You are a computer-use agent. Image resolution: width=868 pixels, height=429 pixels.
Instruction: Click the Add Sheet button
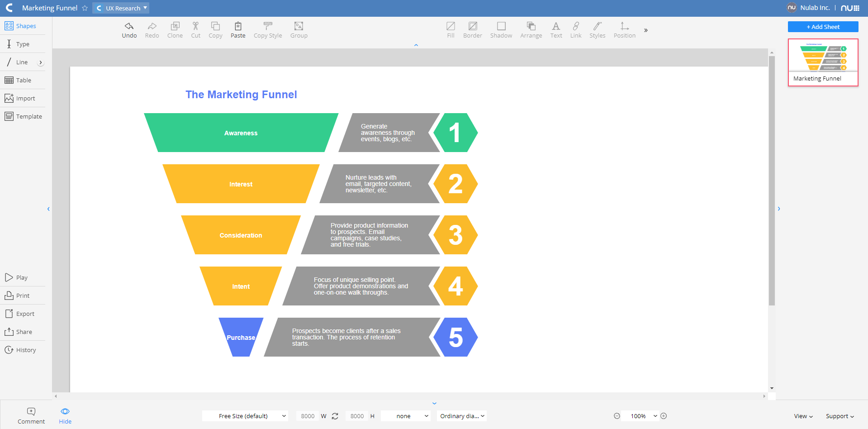click(823, 27)
